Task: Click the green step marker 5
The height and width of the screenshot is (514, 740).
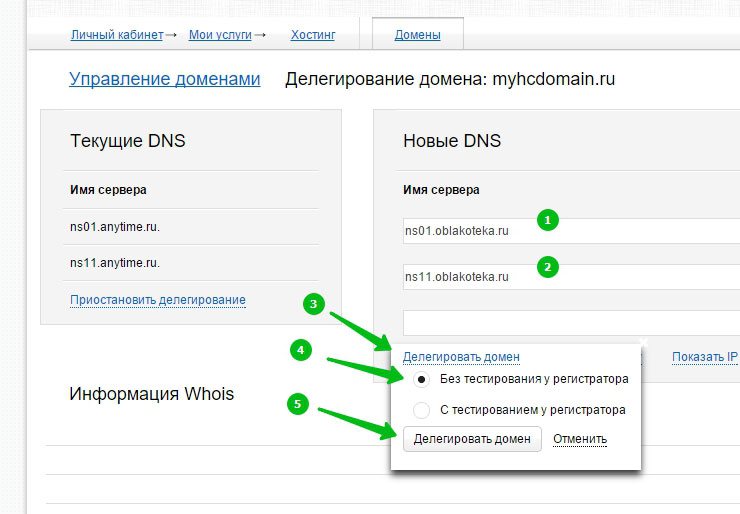Action: pyautogui.click(x=295, y=404)
